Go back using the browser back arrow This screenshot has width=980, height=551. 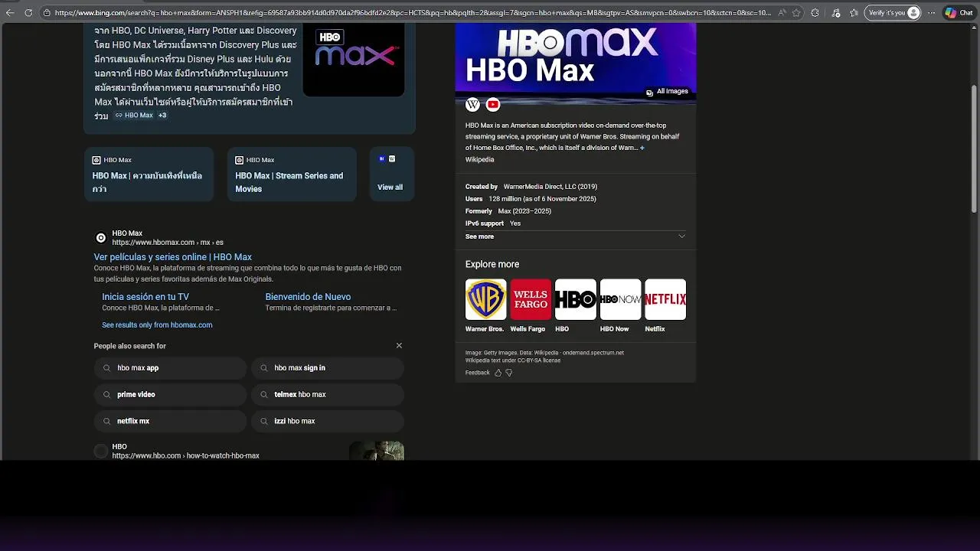pyautogui.click(x=10, y=13)
